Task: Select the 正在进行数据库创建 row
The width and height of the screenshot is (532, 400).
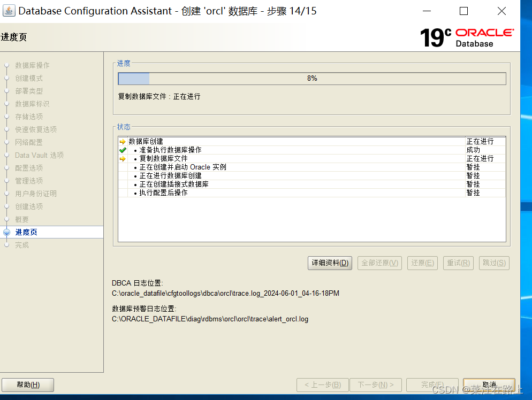Action: 312,175
